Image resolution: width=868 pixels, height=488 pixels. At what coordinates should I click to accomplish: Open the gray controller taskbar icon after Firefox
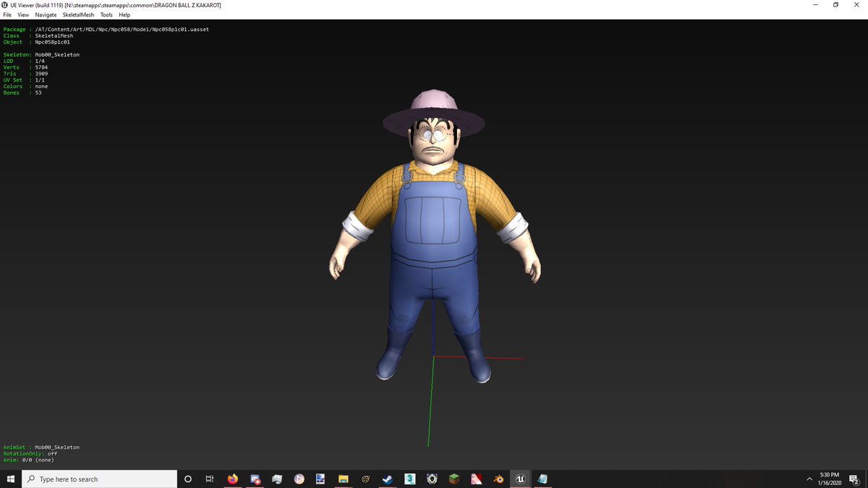[x=277, y=479]
